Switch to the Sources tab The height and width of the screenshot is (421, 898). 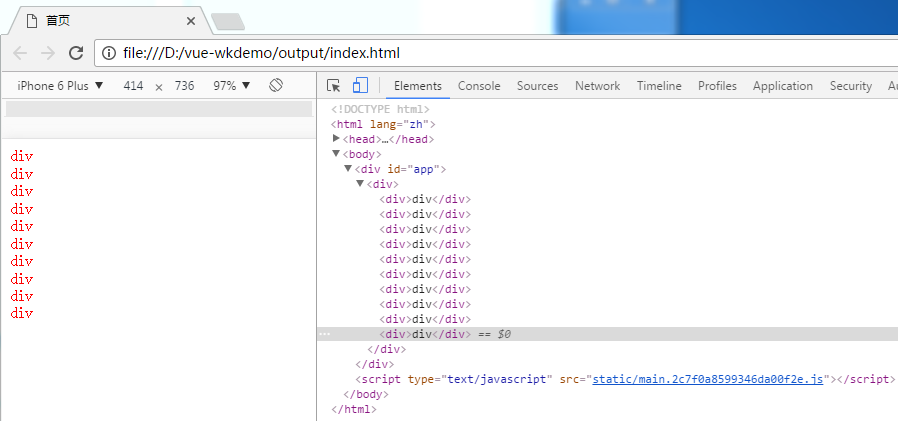[537, 86]
